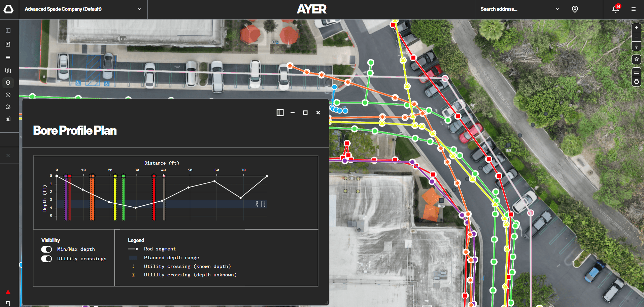
Task: Minimize the Bore Profile Plan panel
Action: [293, 113]
